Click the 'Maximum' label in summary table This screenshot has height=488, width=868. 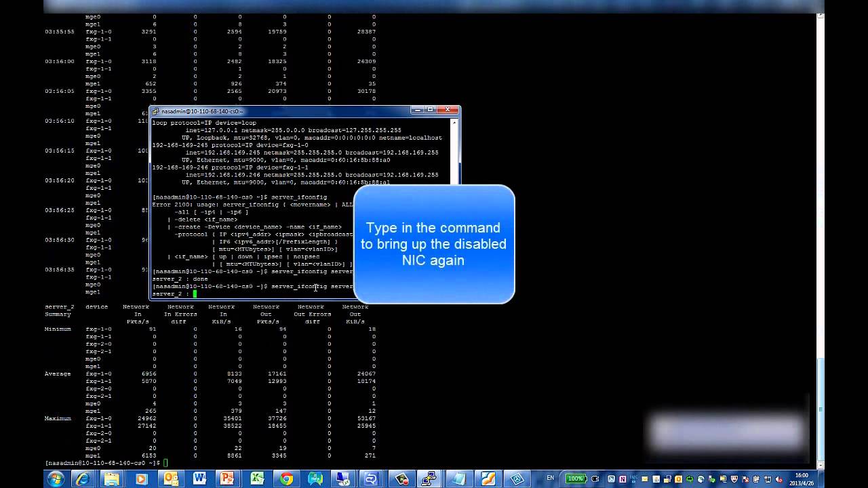point(58,418)
